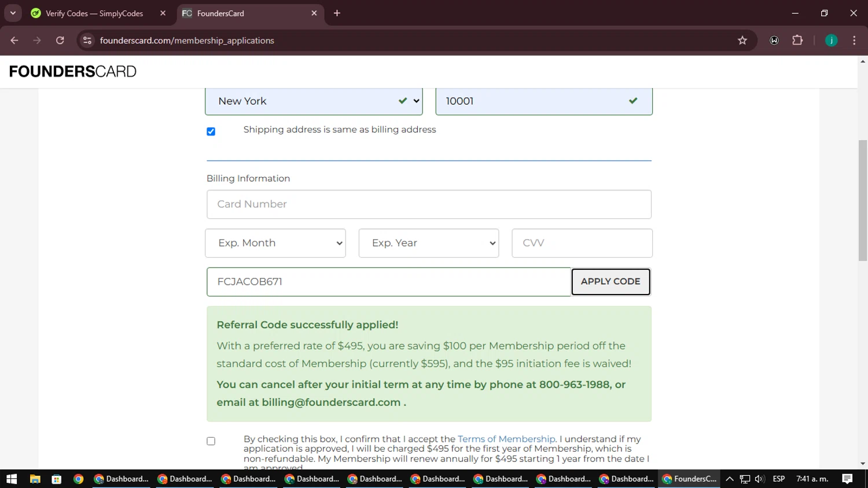This screenshot has height=488, width=868.
Task: Click the phone number 800-963-1988
Action: coord(575,384)
